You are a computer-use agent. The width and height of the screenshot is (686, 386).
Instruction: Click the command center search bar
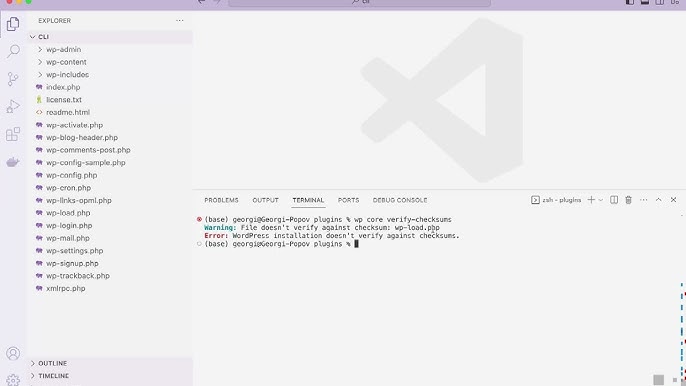(359, 2)
